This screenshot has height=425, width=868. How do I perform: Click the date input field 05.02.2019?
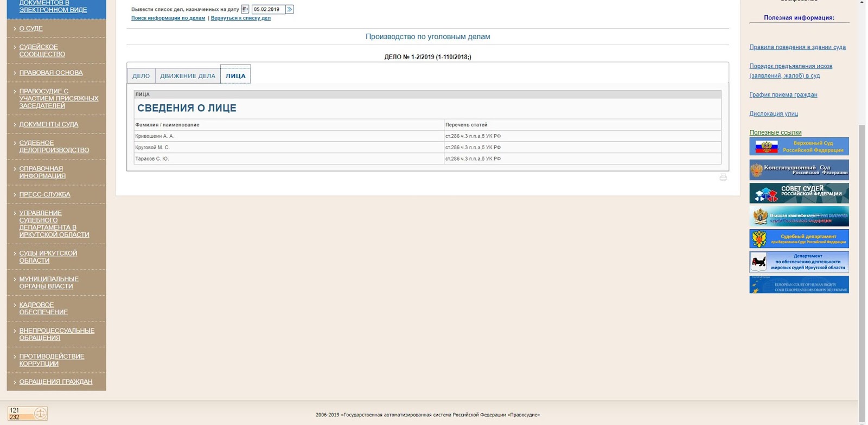tap(269, 9)
